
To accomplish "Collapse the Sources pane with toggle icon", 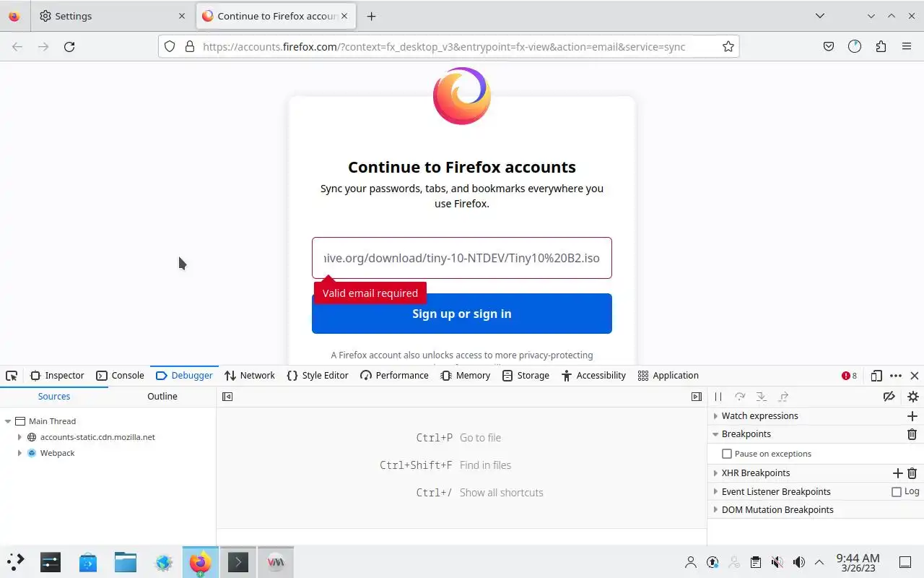I will pos(227,397).
